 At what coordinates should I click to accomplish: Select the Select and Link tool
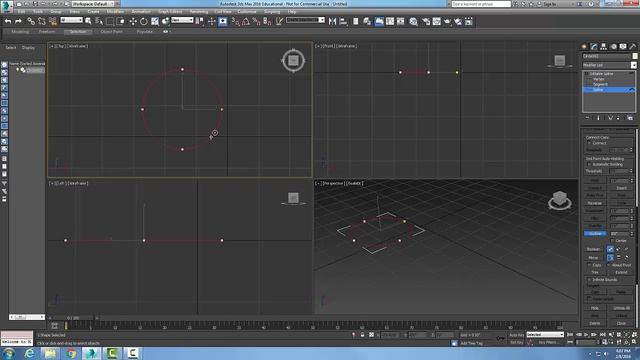pyautogui.click(x=31, y=21)
